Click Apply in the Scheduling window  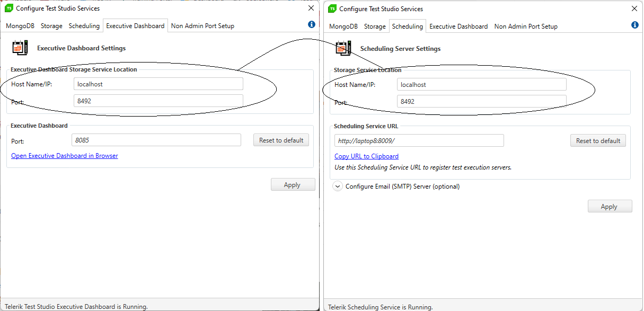pyautogui.click(x=610, y=207)
